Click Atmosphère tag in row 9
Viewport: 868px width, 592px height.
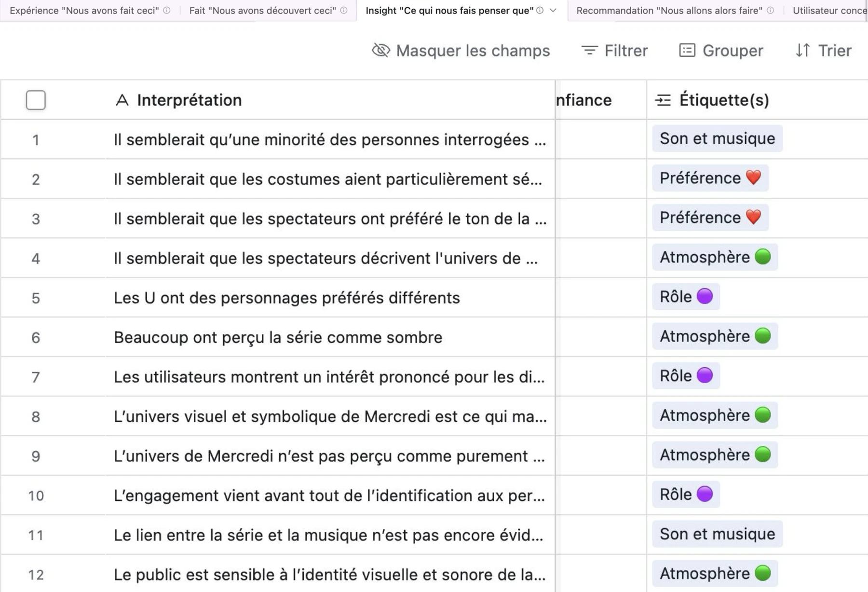coord(715,455)
